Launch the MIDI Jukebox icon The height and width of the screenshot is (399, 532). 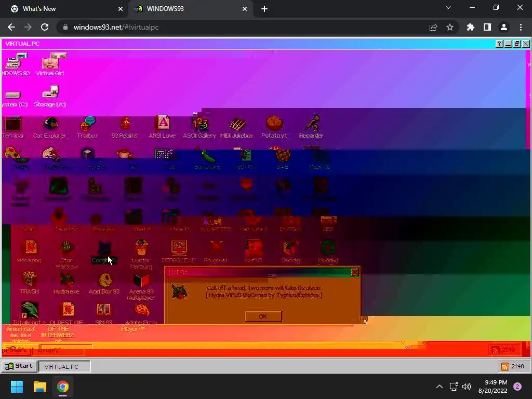pos(237,128)
